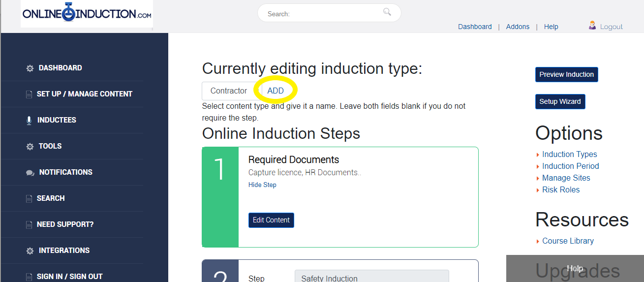Open Notifications in the sidebar

[66, 172]
